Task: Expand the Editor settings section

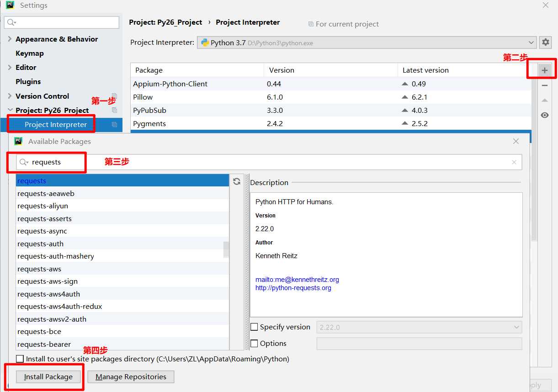Action: click(x=10, y=67)
